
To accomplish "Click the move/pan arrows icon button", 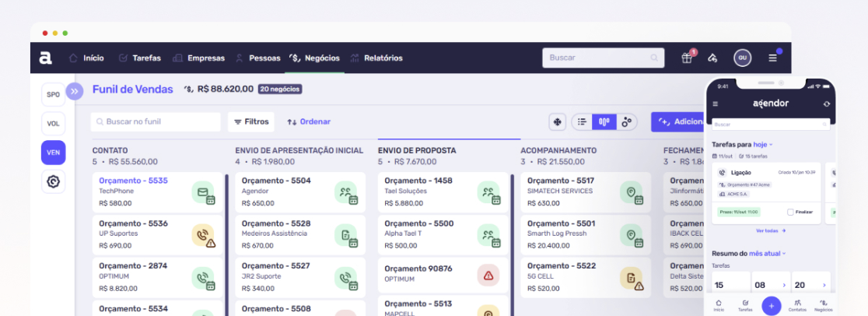I will [557, 122].
